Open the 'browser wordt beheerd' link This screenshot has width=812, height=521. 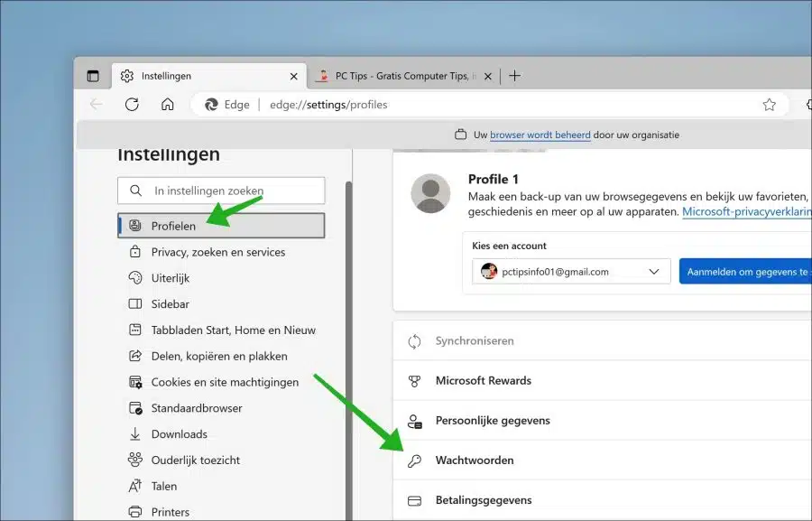(540, 135)
